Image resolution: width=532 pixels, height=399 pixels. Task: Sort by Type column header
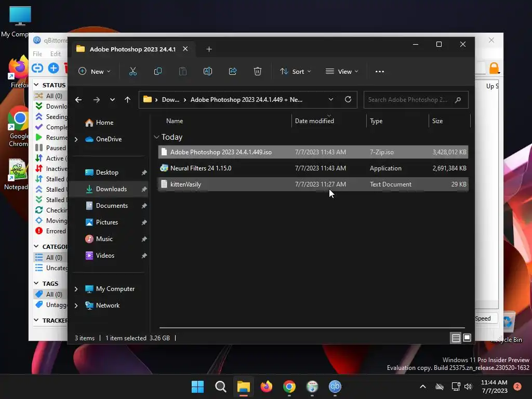376,121
